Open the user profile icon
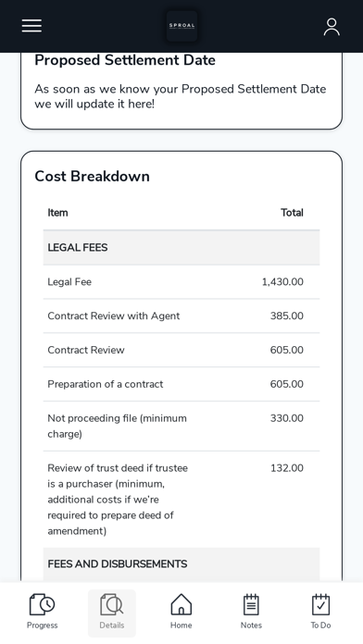This screenshot has width=363, height=644. click(x=332, y=27)
